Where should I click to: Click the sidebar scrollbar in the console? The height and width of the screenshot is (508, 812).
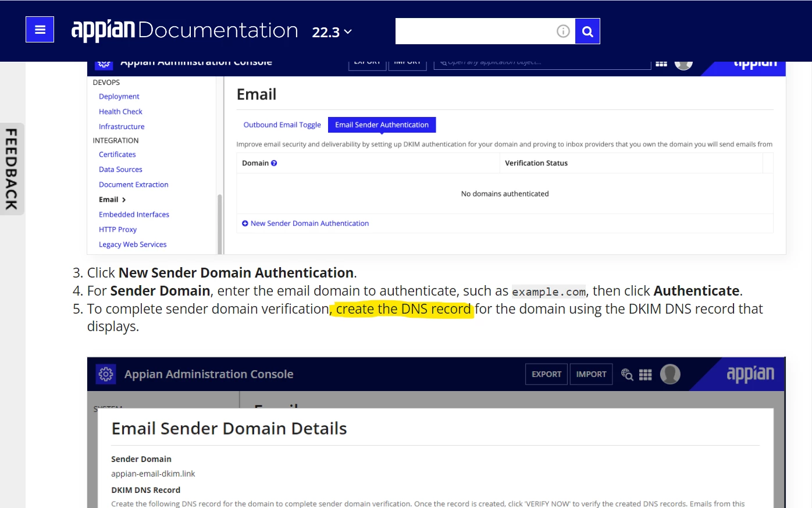(x=220, y=224)
